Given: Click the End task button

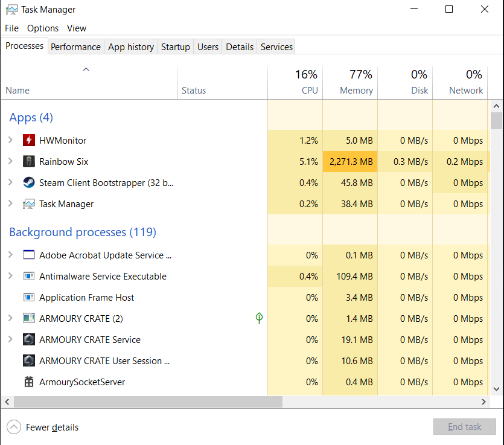Looking at the screenshot, I should click(464, 427).
